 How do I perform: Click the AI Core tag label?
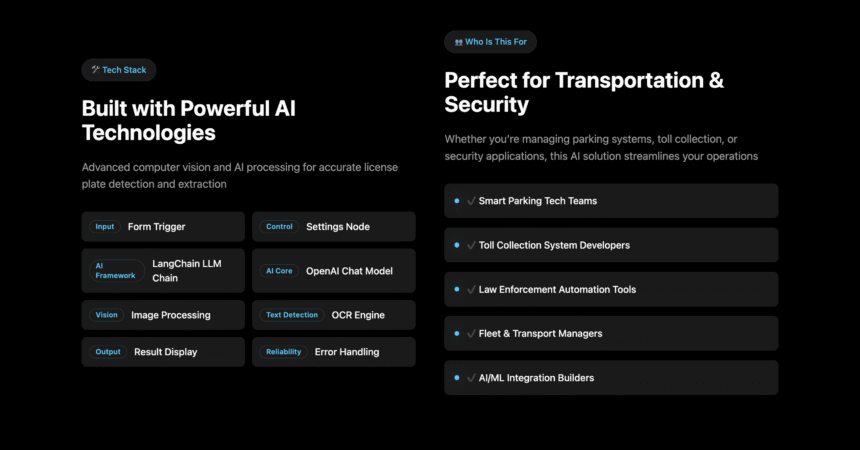pos(279,271)
